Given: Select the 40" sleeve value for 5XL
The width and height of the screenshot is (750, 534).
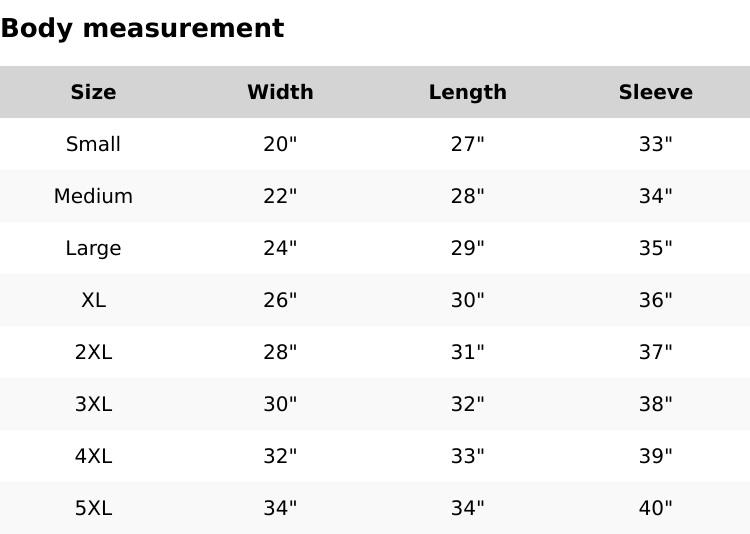Looking at the screenshot, I should pos(655,508).
